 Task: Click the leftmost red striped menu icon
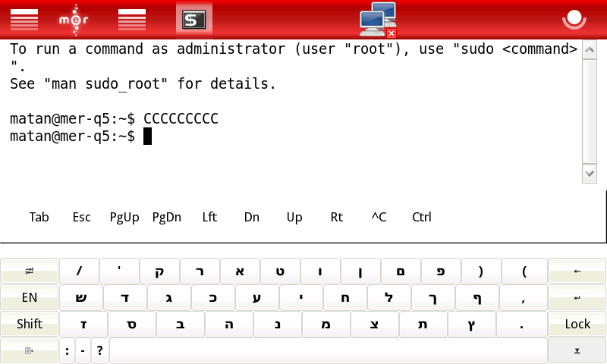coord(24,19)
